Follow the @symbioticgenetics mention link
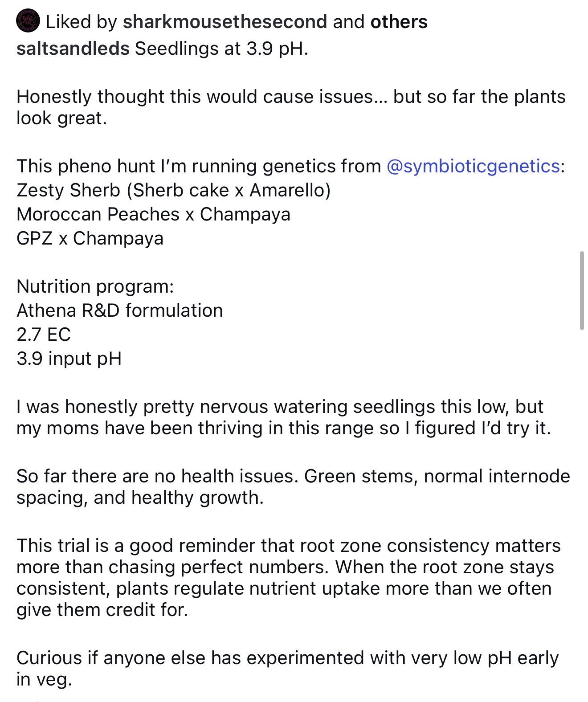This screenshot has width=588, height=702. coord(473,166)
